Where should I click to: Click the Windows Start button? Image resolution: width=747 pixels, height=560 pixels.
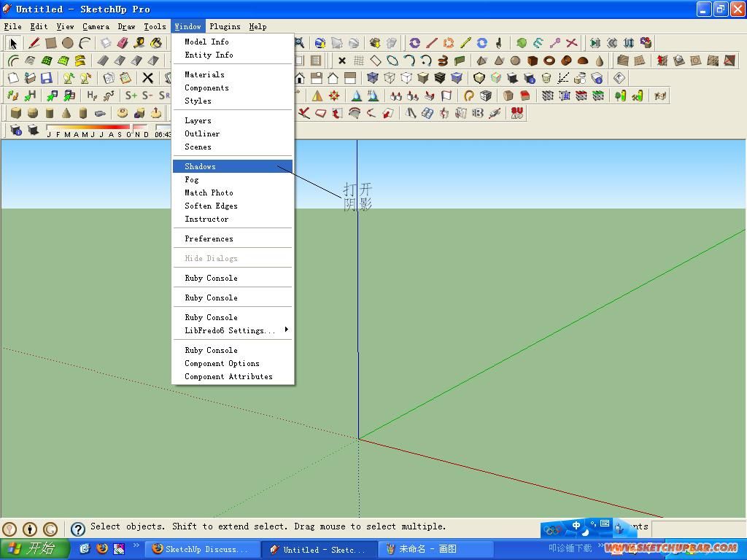[x=35, y=548]
